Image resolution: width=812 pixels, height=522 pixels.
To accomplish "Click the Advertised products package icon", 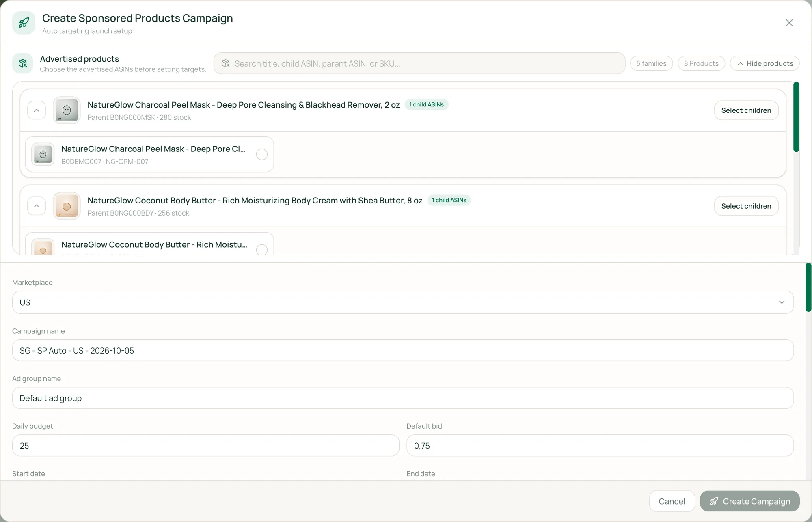I will [23, 63].
